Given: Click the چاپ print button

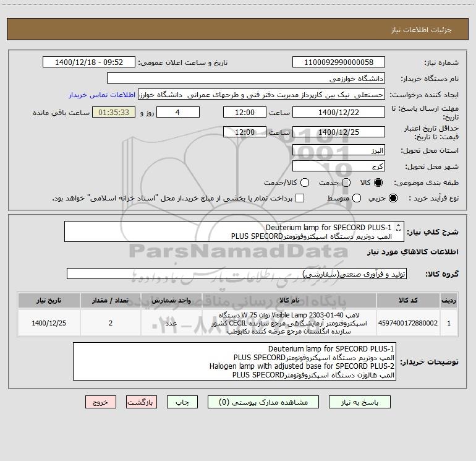Looking at the screenshot, I should pos(182,402).
